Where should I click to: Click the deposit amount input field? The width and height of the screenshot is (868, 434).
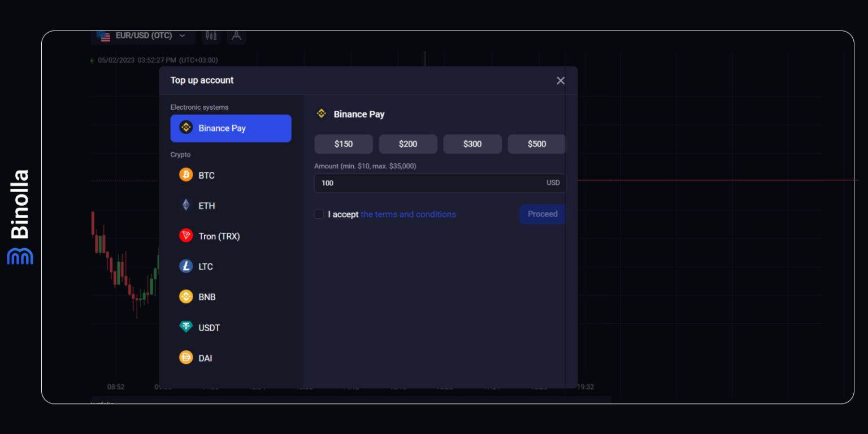point(440,183)
